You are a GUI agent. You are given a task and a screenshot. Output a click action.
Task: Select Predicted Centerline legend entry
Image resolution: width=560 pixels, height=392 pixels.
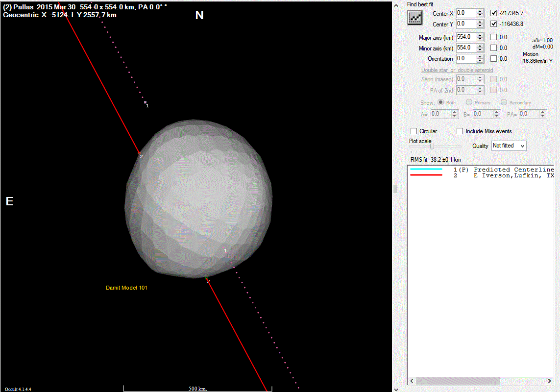[513, 170]
